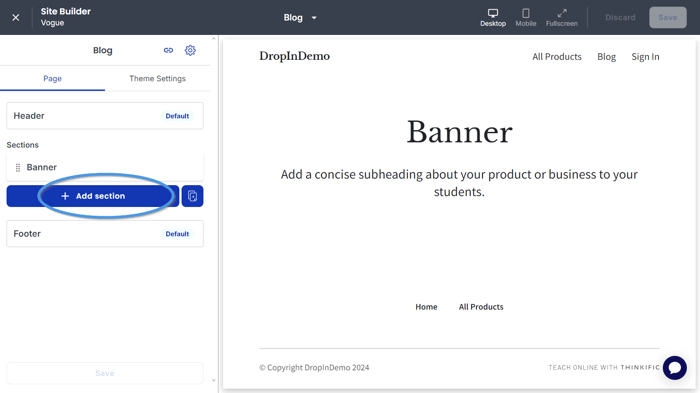The image size is (700, 393).
Task: Open the Header default section
Action: click(x=105, y=116)
